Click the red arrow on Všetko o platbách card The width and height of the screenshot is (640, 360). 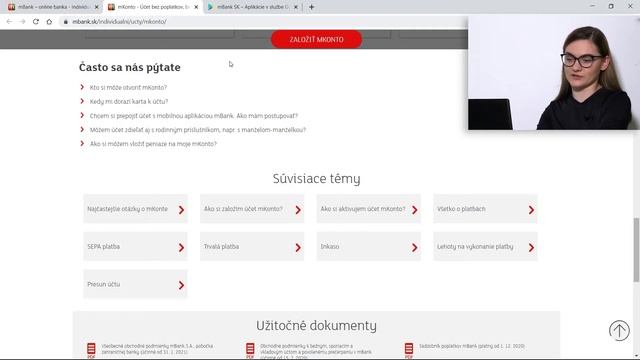(x=531, y=210)
